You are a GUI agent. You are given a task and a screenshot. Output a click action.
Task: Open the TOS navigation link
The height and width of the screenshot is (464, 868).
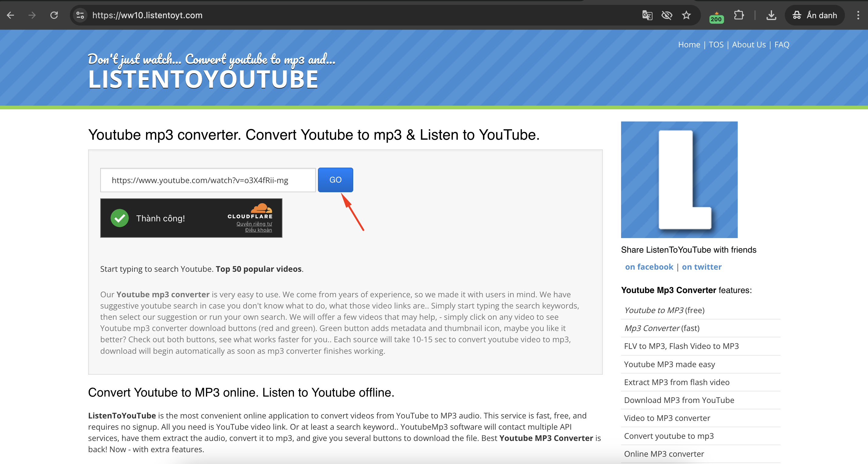(x=716, y=44)
